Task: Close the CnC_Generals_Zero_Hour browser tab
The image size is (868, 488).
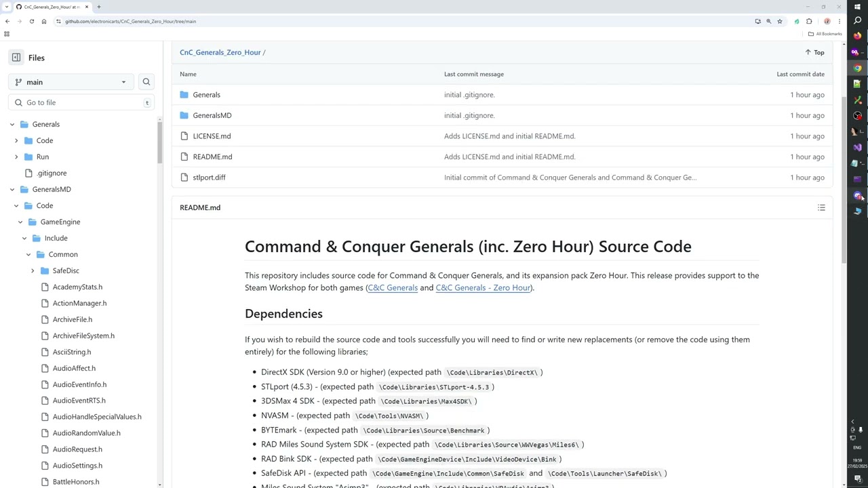Action: 87,7
